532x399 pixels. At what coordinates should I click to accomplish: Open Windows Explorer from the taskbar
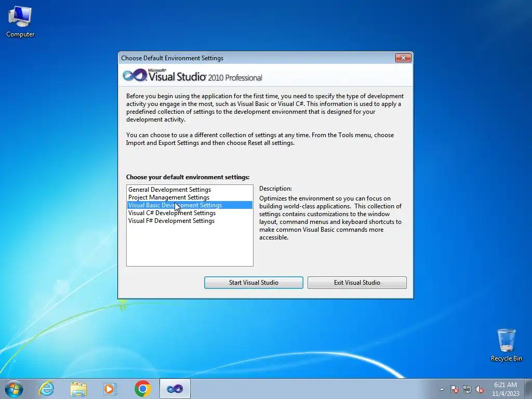point(78,389)
